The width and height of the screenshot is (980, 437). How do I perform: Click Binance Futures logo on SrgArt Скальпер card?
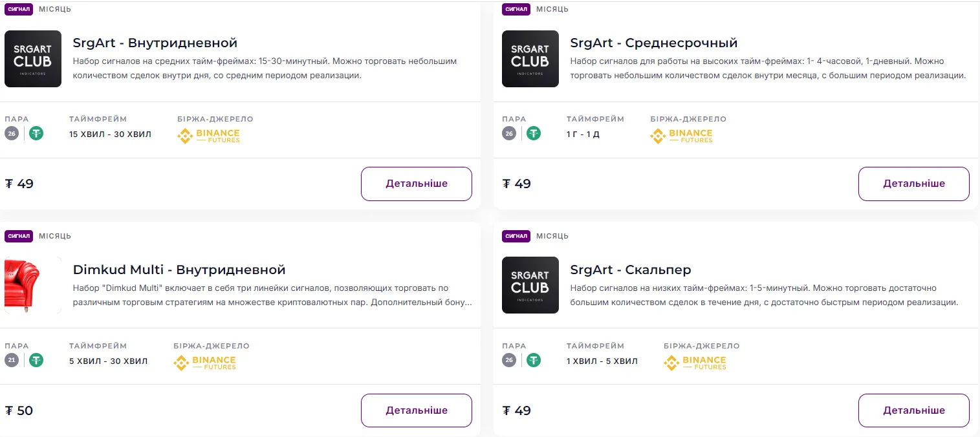click(x=695, y=363)
